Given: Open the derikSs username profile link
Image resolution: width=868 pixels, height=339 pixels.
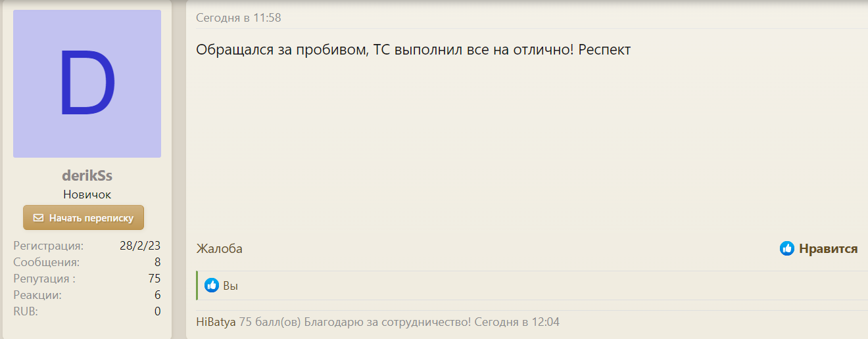Looking at the screenshot, I should tap(87, 176).
